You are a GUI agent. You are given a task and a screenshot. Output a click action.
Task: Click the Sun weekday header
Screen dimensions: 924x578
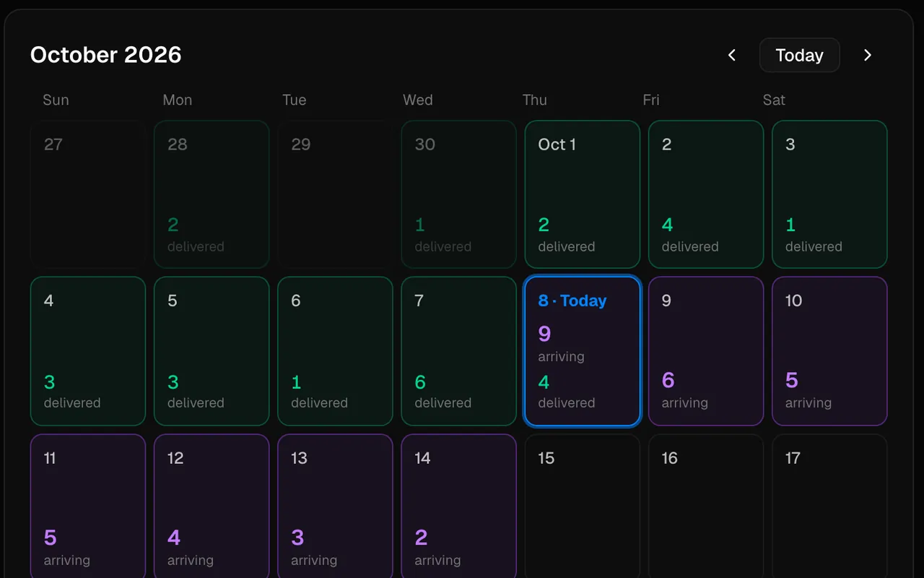[56, 100]
